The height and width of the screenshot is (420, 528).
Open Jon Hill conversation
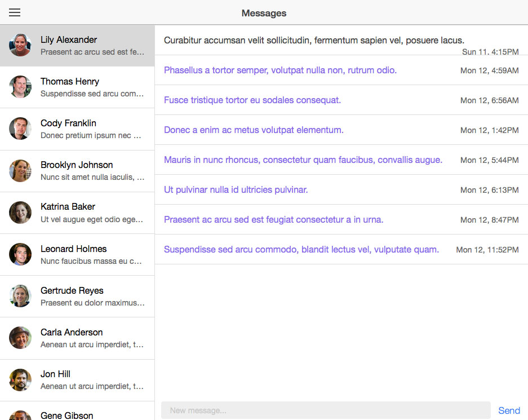click(77, 381)
